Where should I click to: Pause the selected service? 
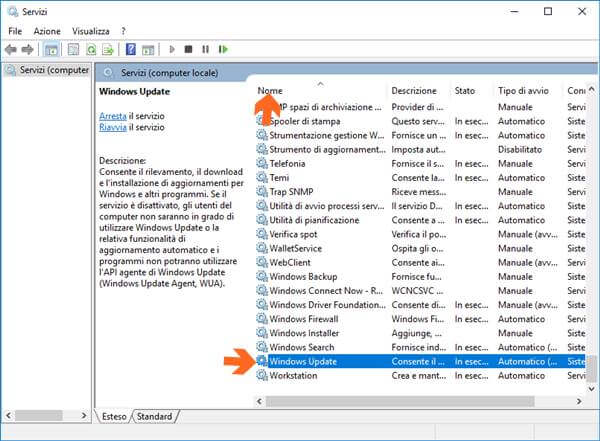pyautogui.click(x=205, y=49)
